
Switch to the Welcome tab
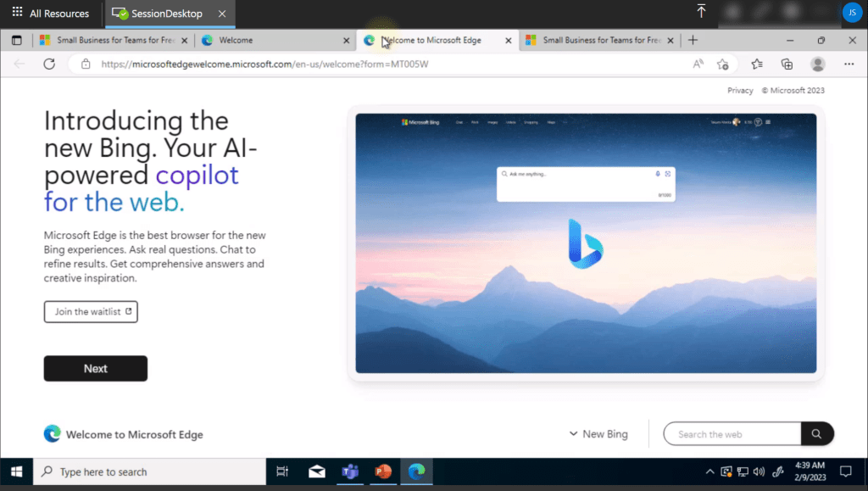271,40
